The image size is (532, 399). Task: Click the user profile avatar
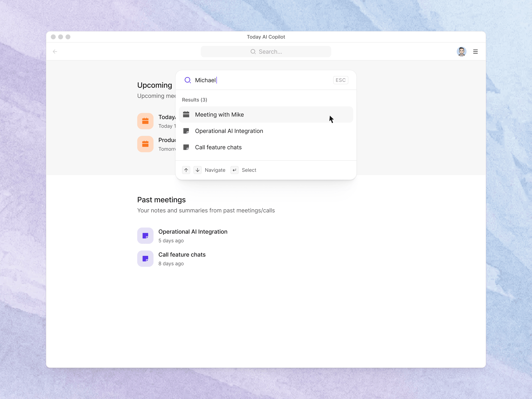pyautogui.click(x=461, y=51)
